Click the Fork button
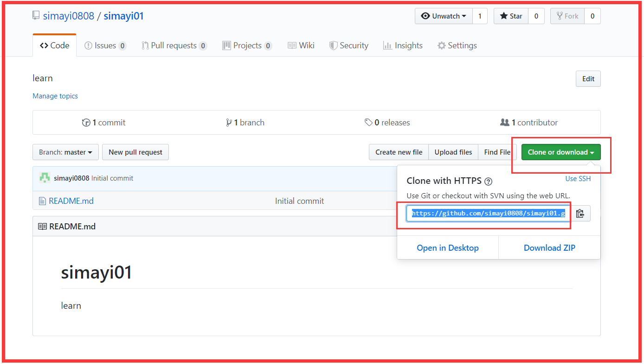 (567, 16)
